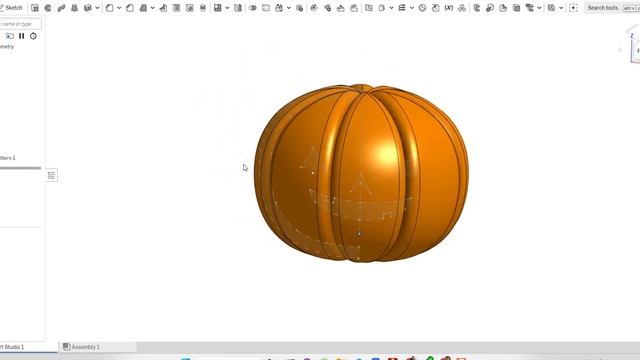The height and width of the screenshot is (360, 640).
Task: Focus the Search tools field
Action: tap(612, 8)
